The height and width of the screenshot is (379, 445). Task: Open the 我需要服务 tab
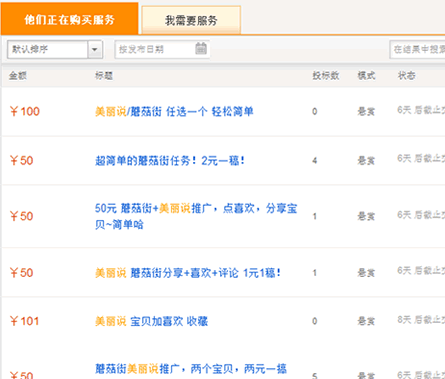pos(191,20)
